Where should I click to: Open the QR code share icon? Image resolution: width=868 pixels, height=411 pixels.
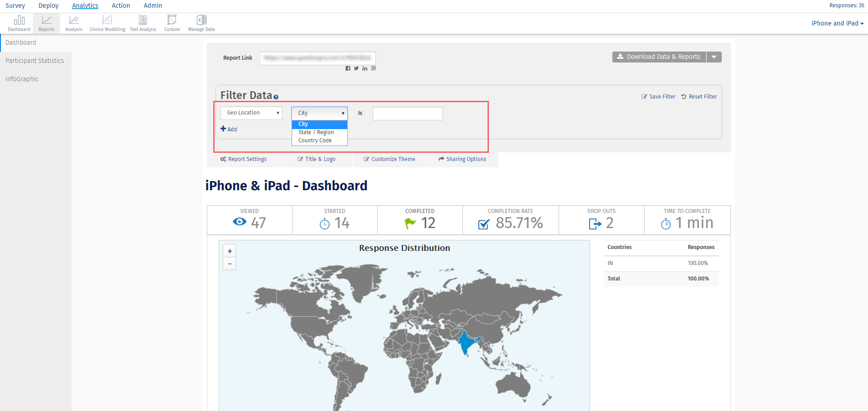click(x=373, y=68)
